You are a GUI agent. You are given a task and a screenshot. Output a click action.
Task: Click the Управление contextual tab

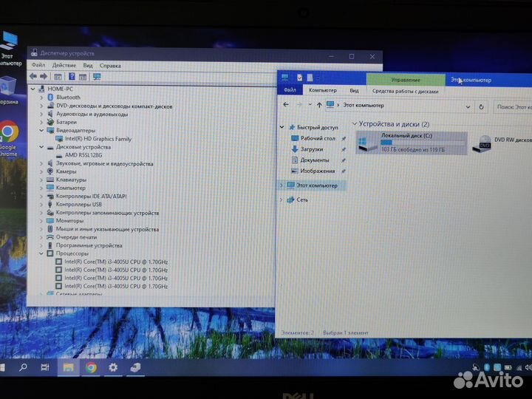pyautogui.click(x=406, y=80)
